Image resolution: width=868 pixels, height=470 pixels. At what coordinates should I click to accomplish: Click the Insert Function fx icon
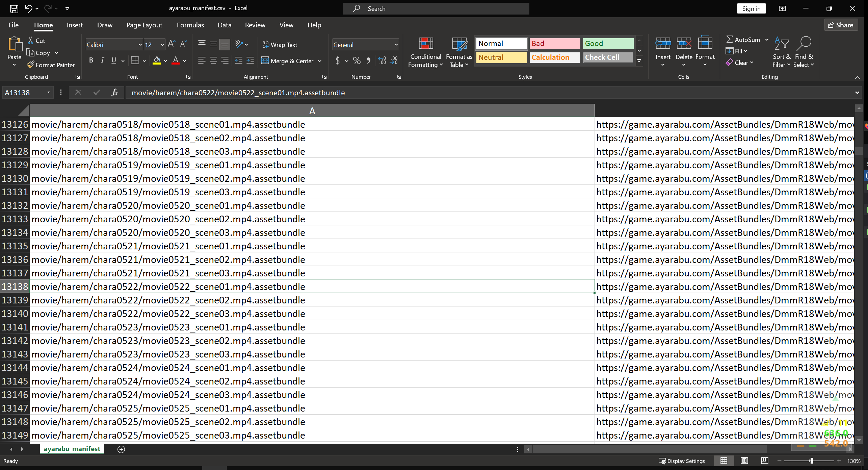114,92
